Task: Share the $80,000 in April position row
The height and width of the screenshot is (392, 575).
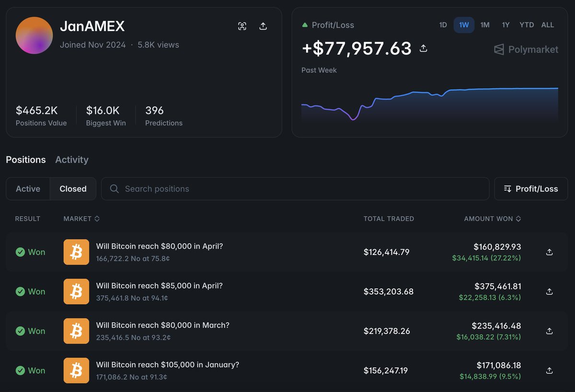Action: coord(550,252)
